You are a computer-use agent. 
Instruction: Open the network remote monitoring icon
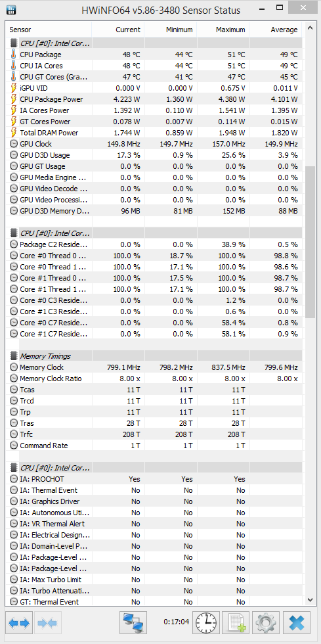pyautogui.click(x=133, y=623)
